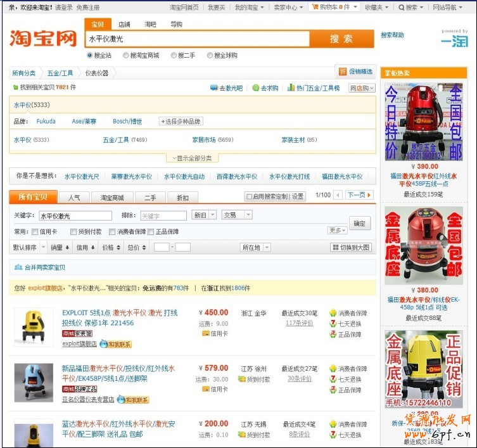477x448 pixels.
Task: Click the 切换到大图 grid view icon
Action: (x=335, y=248)
